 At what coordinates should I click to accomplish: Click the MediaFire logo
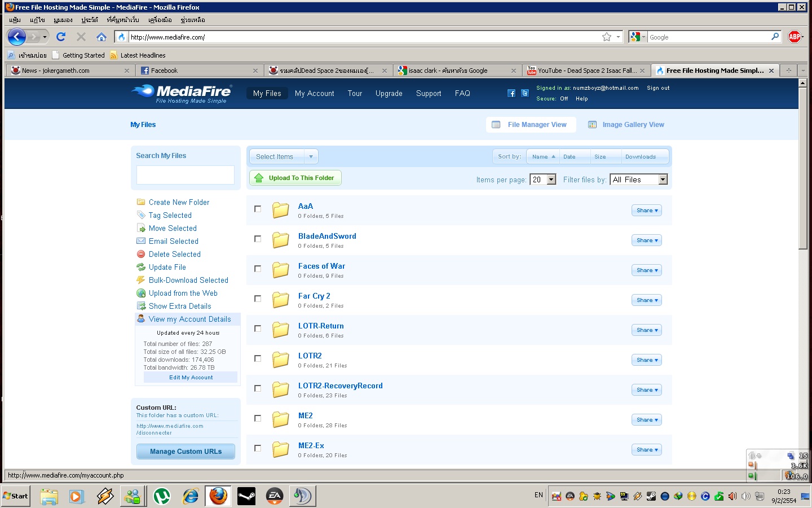coord(182,94)
